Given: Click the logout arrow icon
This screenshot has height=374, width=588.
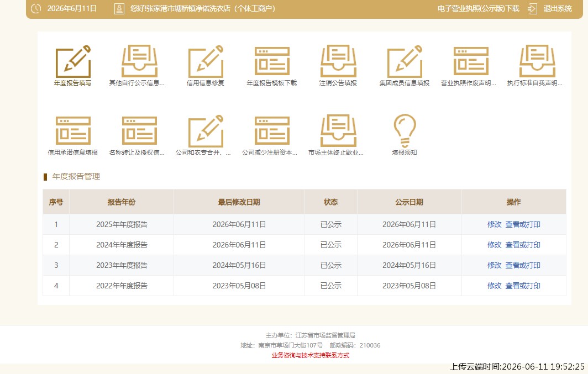Looking at the screenshot, I should (x=533, y=9).
